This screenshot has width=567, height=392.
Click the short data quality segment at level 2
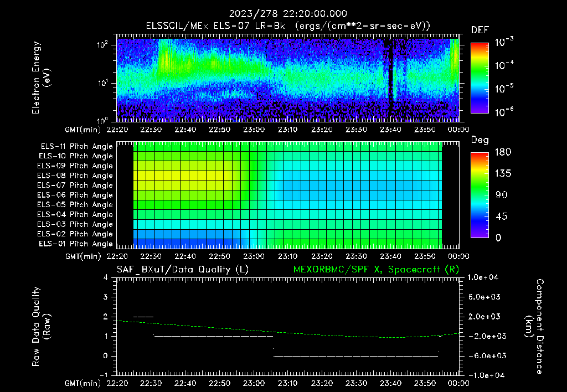tap(143, 317)
